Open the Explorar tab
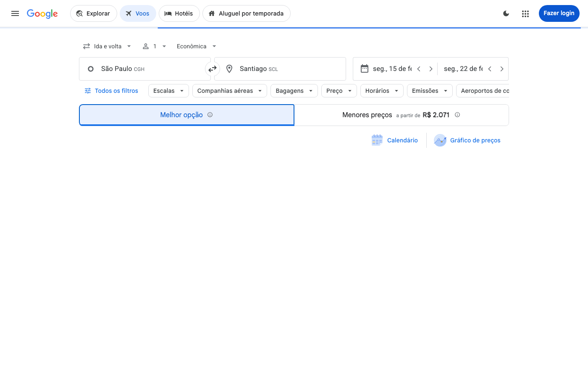The width and height of the screenshot is (588, 378). (93, 13)
